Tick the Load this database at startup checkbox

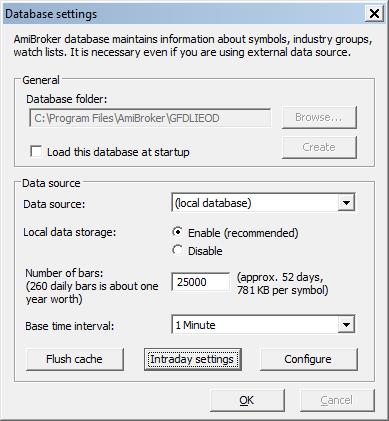click(36, 151)
